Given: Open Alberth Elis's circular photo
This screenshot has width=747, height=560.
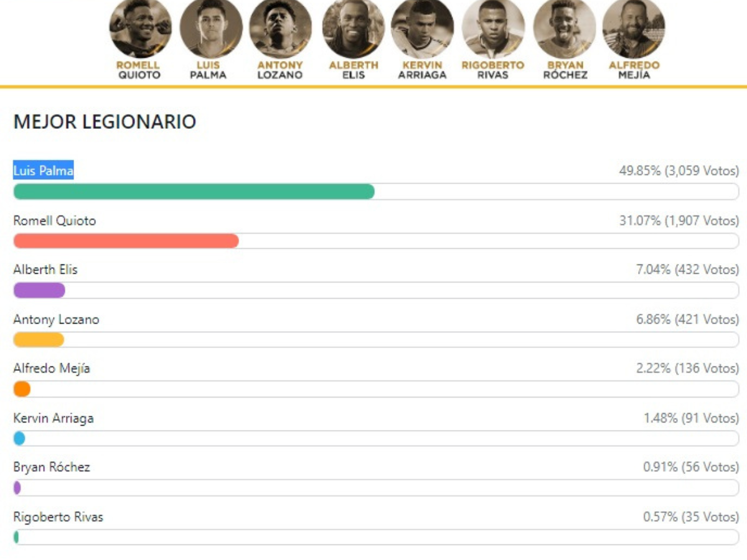Looking at the screenshot, I should point(353,28).
